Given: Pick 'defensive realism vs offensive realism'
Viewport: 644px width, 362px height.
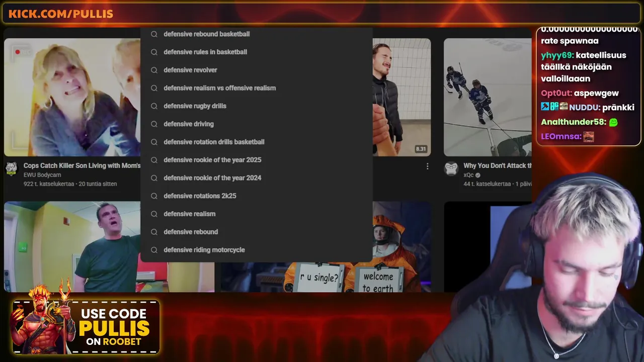Looking at the screenshot, I should pos(256,88).
